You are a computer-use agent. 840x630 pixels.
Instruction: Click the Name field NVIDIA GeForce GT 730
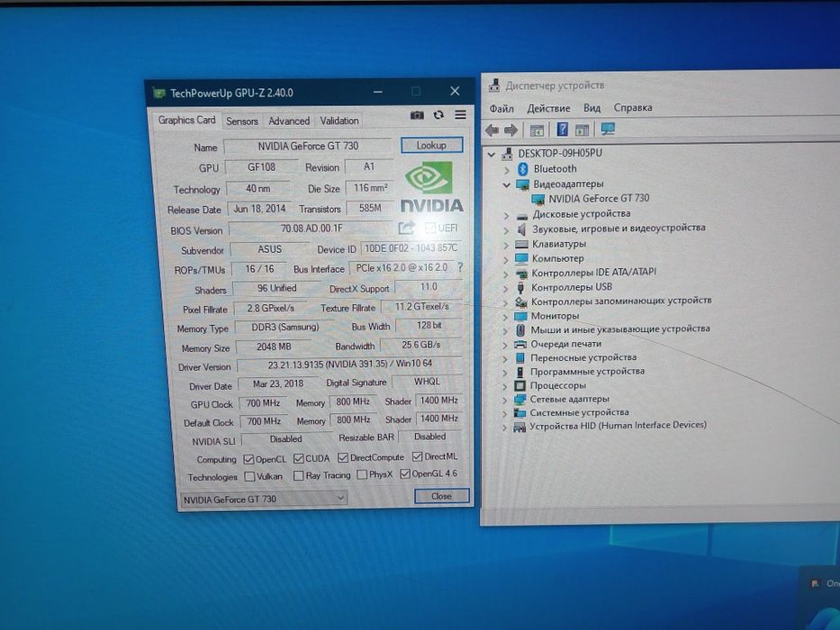(x=308, y=146)
